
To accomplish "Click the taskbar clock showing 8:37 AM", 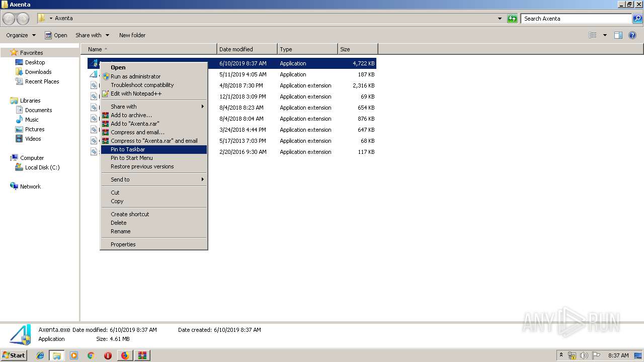I will [618, 355].
